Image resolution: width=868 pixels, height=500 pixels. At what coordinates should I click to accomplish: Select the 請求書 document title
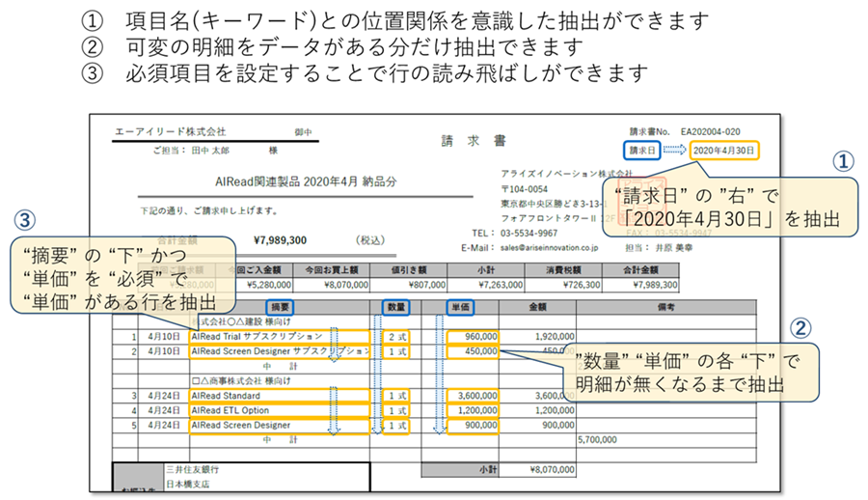pos(474,141)
